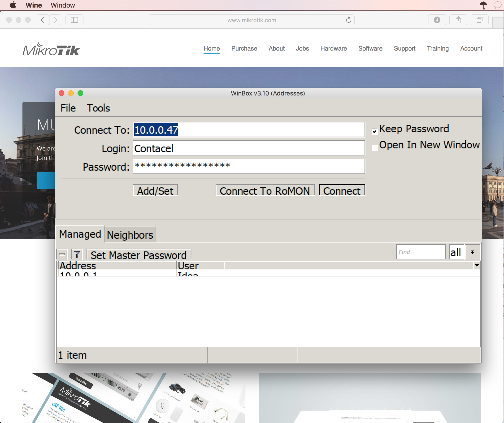Image resolution: width=504 pixels, height=423 pixels.
Task: Open Safari downloads icon
Action: [x=437, y=20]
